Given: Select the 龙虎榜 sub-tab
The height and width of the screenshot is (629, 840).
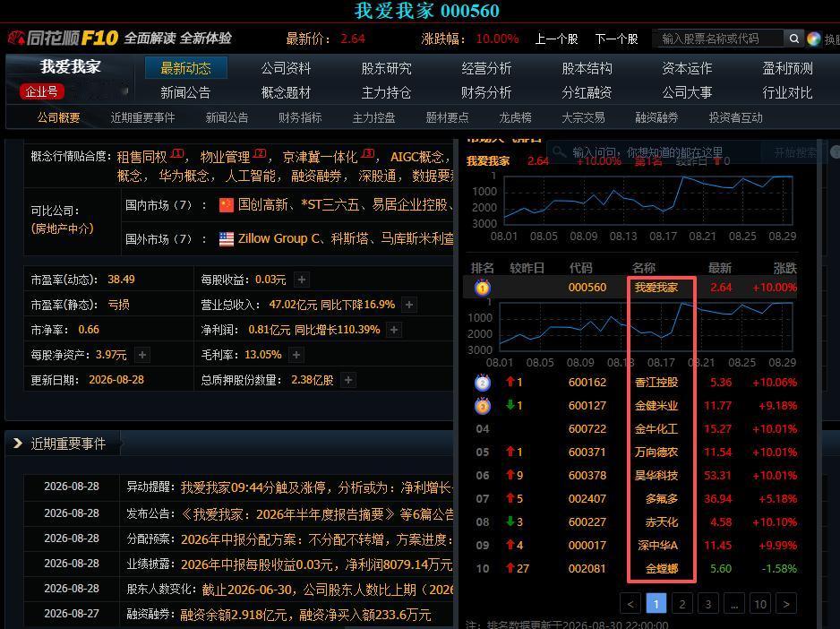Looking at the screenshot, I should (515, 117).
